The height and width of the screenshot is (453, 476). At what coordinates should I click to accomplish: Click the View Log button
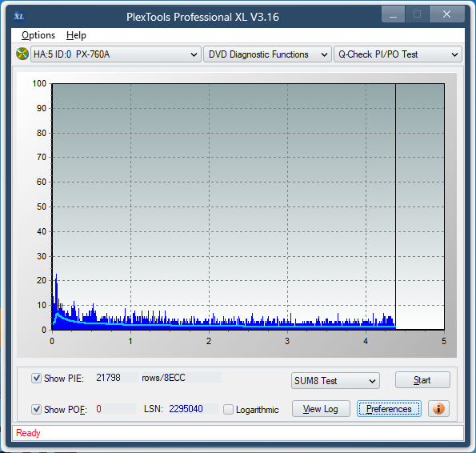point(321,409)
